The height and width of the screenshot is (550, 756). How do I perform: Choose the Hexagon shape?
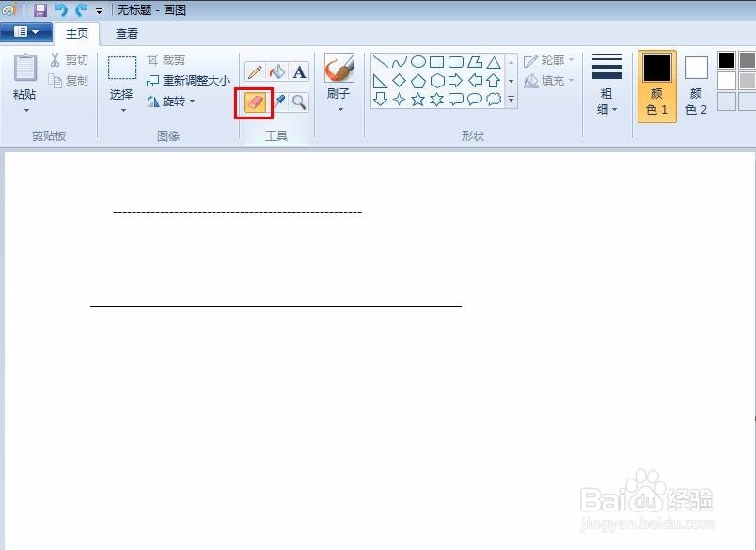(437, 81)
